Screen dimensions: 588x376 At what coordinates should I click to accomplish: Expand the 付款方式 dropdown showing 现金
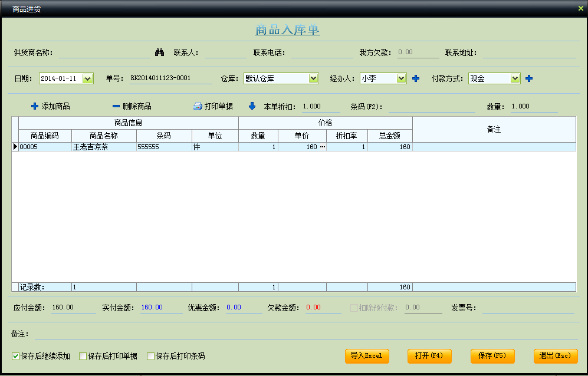coord(515,78)
